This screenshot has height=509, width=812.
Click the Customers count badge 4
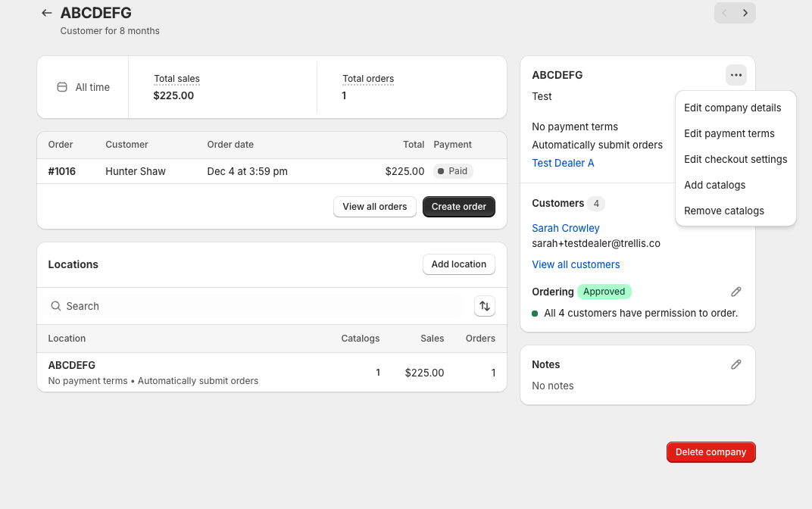tap(596, 204)
